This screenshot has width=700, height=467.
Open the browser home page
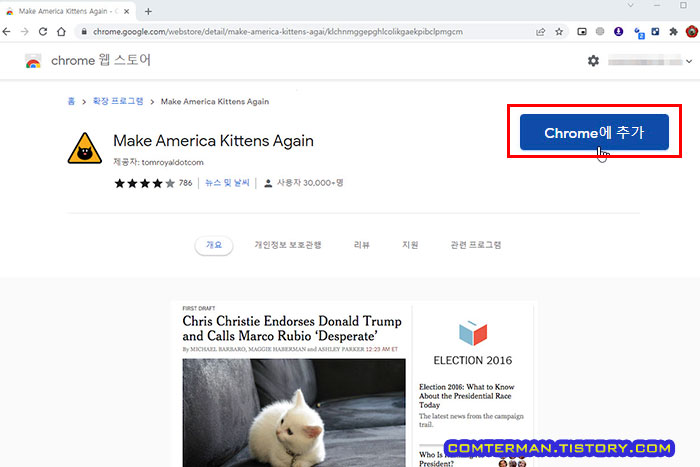point(62,32)
